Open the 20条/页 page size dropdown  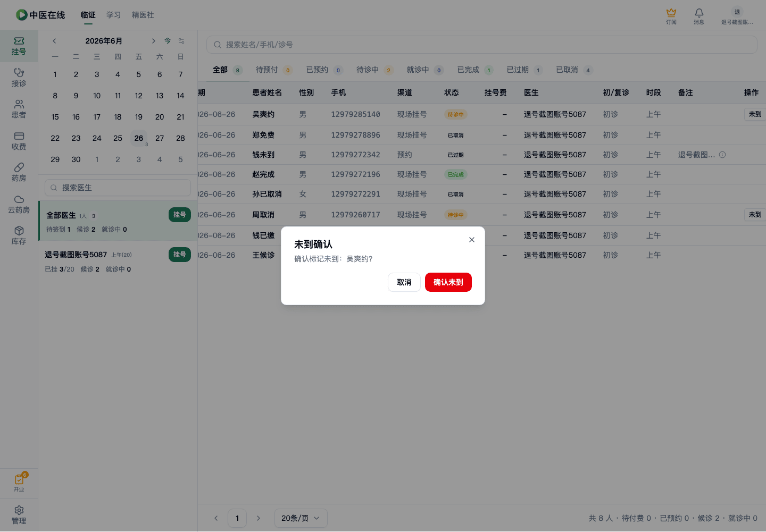click(x=301, y=518)
